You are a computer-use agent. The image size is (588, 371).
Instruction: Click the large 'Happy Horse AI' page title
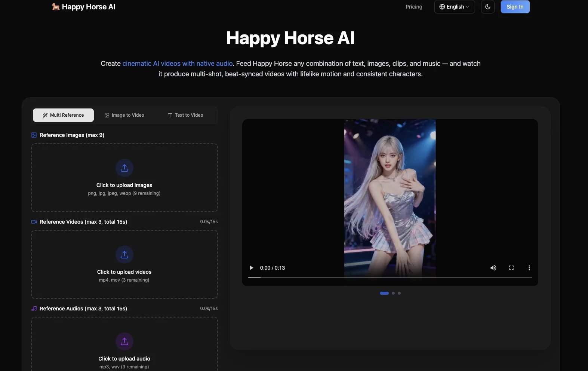point(290,38)
